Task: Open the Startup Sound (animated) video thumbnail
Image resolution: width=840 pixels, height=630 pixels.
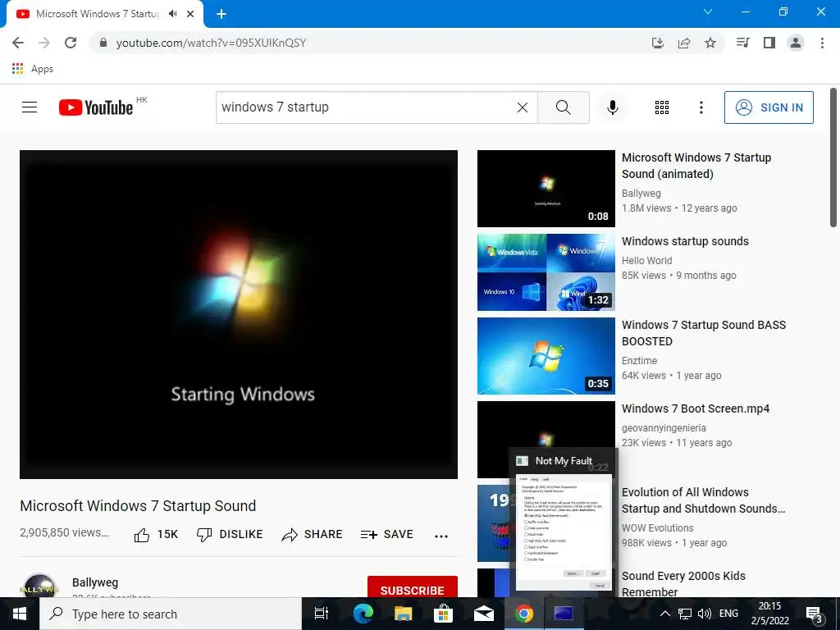Action: click(x=546, y=189)
